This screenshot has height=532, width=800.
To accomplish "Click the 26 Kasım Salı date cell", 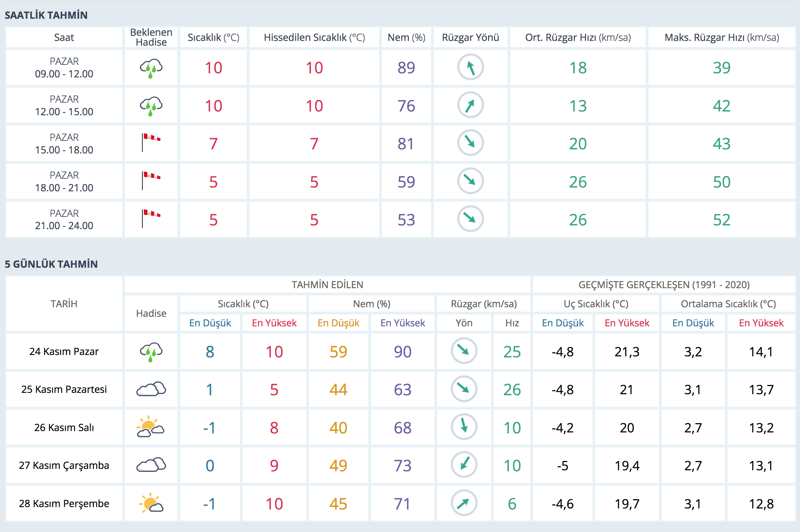I will [x=64, y=428].
